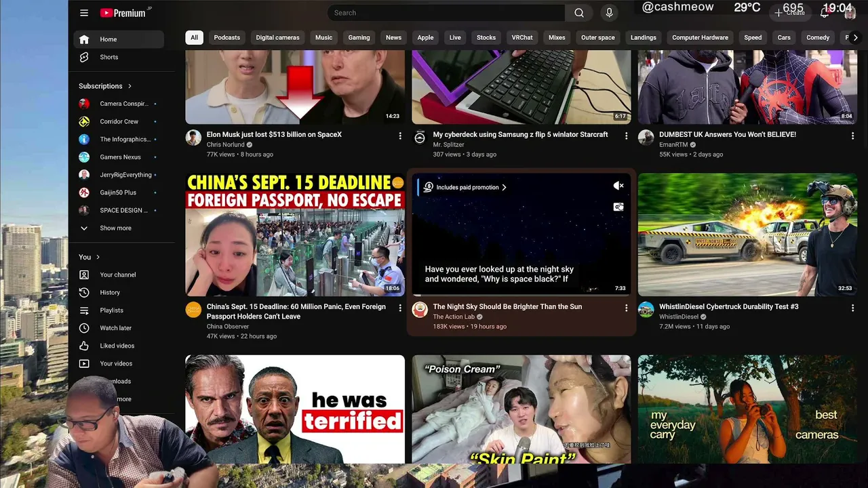Image resolution: width=868 pixels, height=488 pixels.
Task: Open 'My cyberdeck using Samsung z flip 5' title
Action: click(520, 134)
